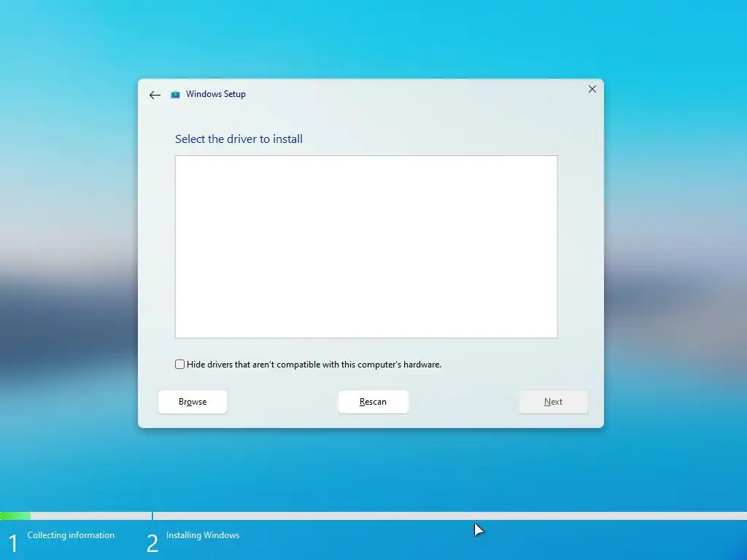Click the Next button
The height and width of the screenshot is (560, 747).
[x=553, y=402]
